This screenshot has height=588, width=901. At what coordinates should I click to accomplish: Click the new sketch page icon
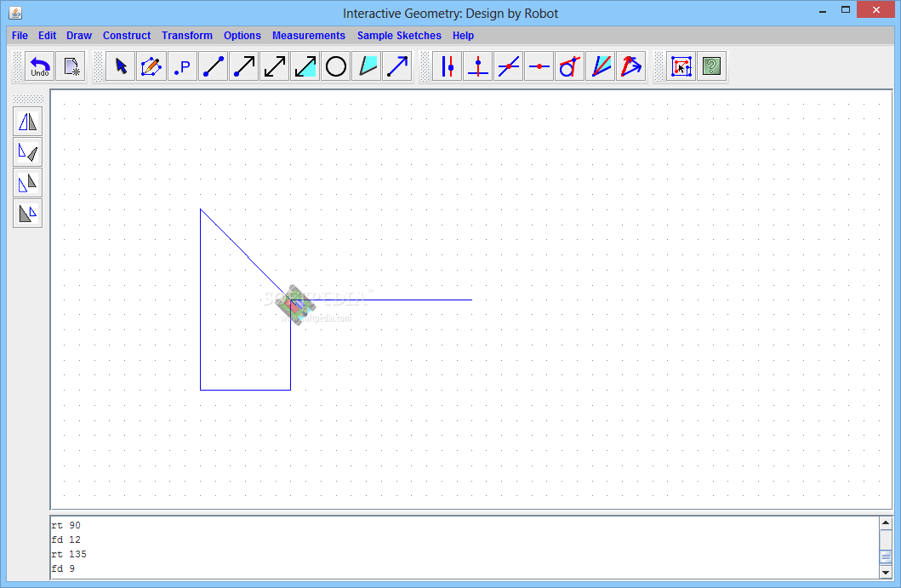coord(71,66)
